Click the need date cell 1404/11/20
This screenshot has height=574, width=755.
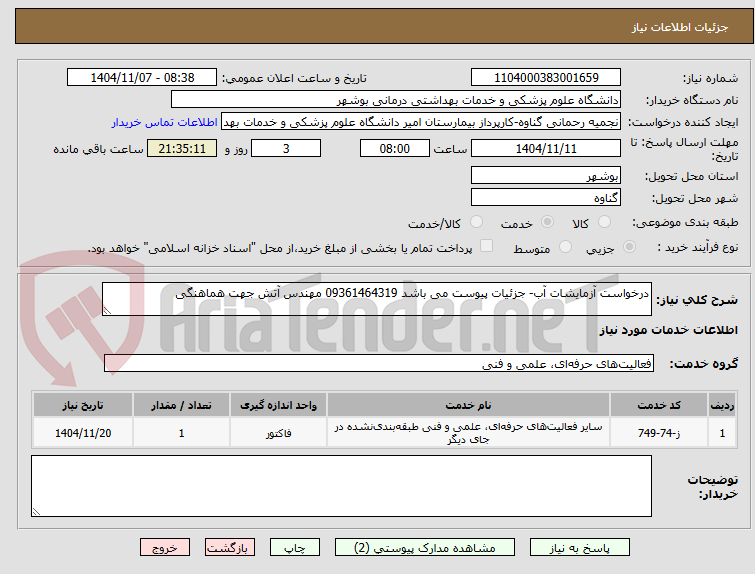pos(83,433)
